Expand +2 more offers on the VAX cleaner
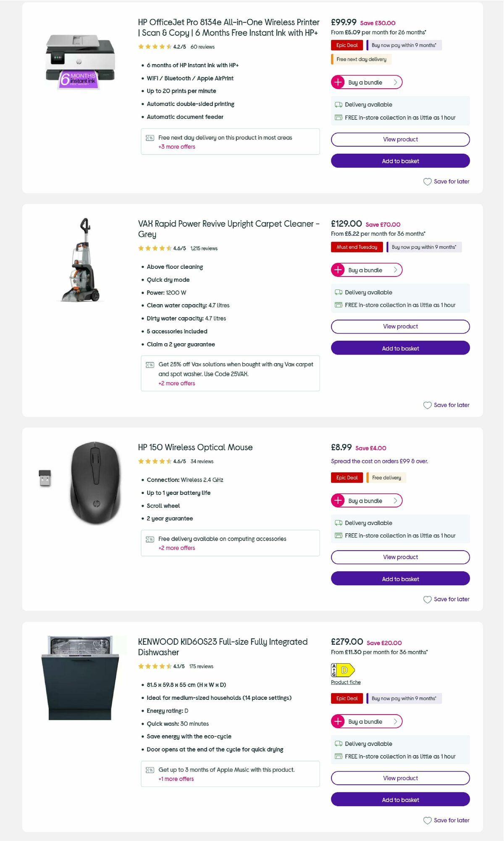504x841 pixels. coord(176,383)
